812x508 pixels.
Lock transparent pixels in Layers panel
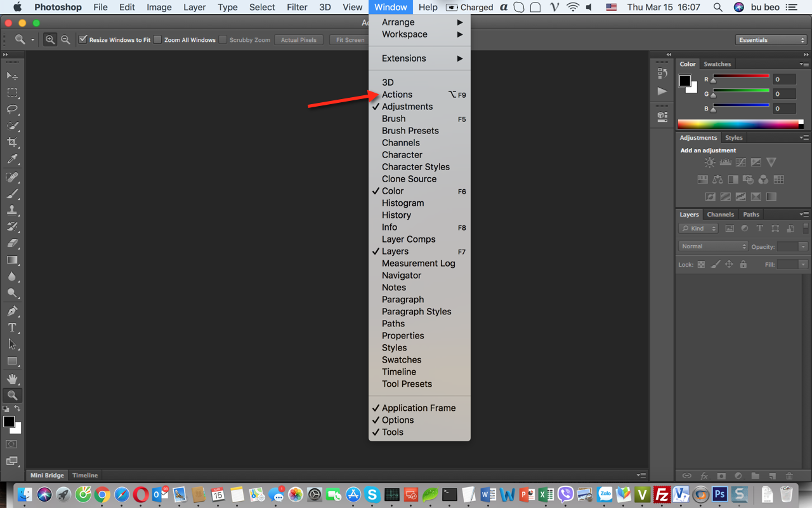coord(701,264)
